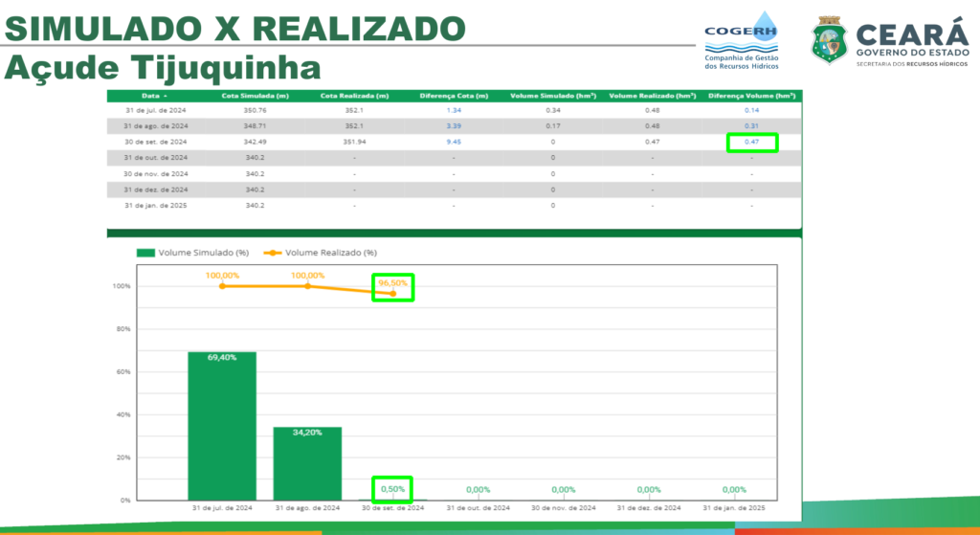Click the Açude Tijuquinha subtitle
Screen dimensions: 980x535
tap(163, 67)
